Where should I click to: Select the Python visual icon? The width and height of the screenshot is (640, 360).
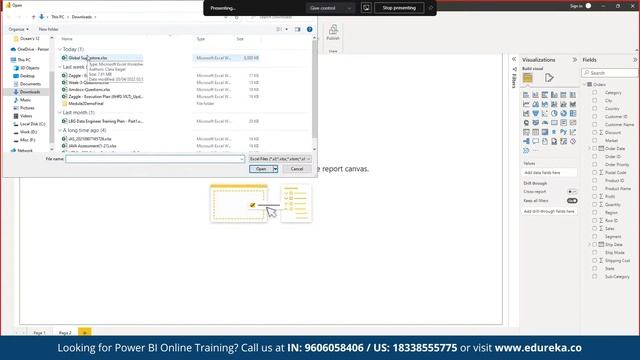point(563,132)
